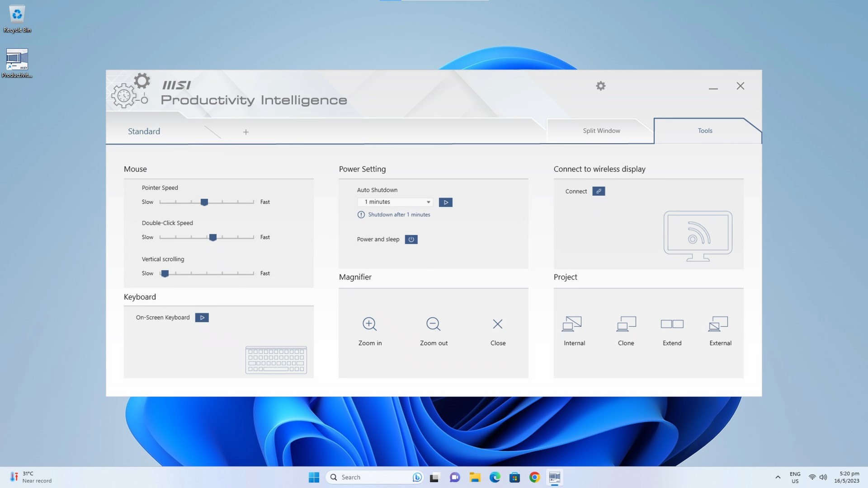Screen dimensions: 868x488
Task: Open Auto Shutdown minutes dropdown
Action: (395, 202)
